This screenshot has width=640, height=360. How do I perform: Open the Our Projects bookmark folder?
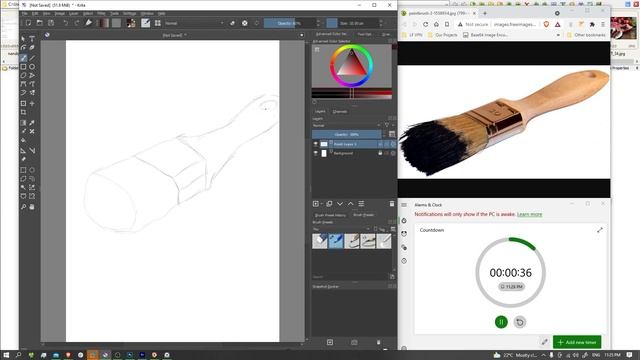pyautogui.click(x=442, y=35)
